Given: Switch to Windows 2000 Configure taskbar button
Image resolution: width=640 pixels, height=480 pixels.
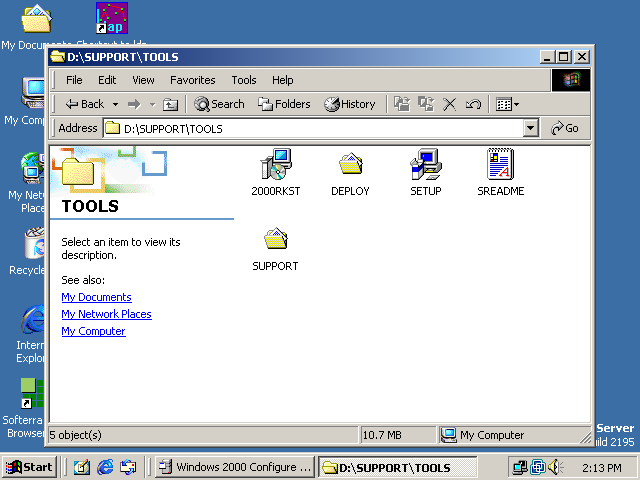Looking at the screenshot, I should 235,467.
